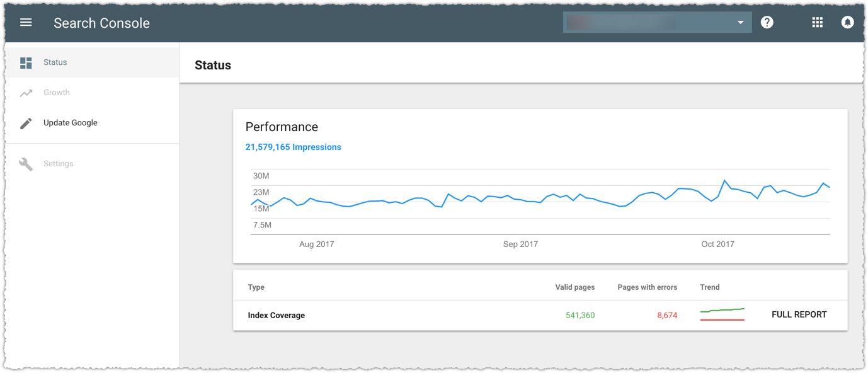Click the Search Console title

101,23
